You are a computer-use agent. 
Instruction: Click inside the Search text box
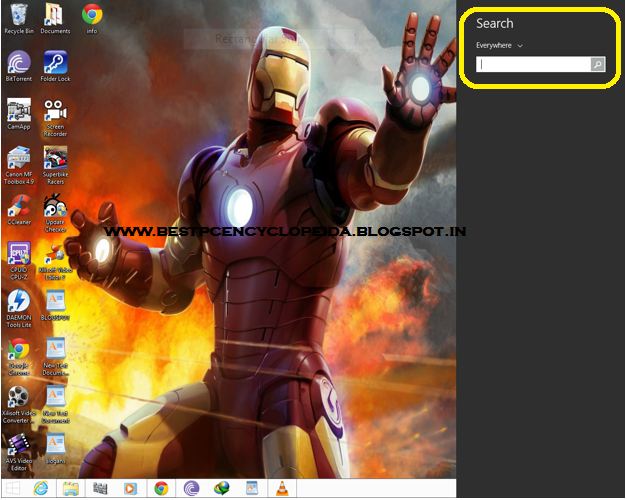(533, 64)
